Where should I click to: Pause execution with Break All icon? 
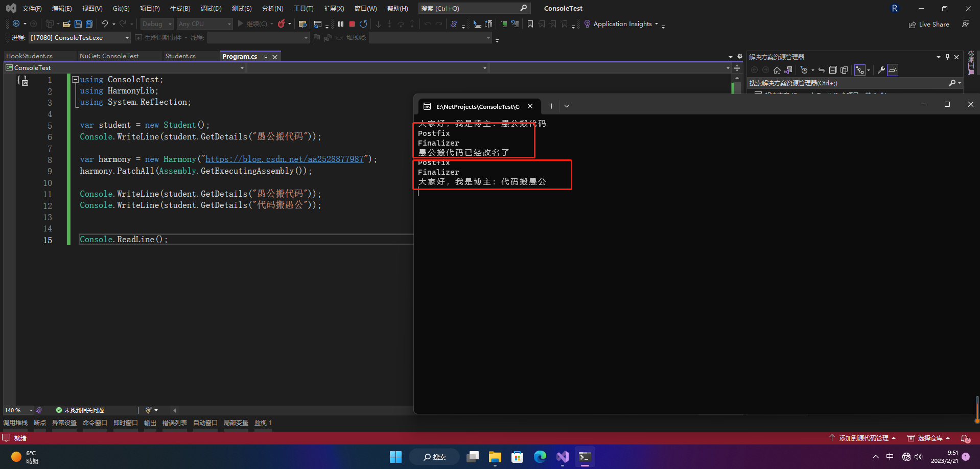click(341, 24)
